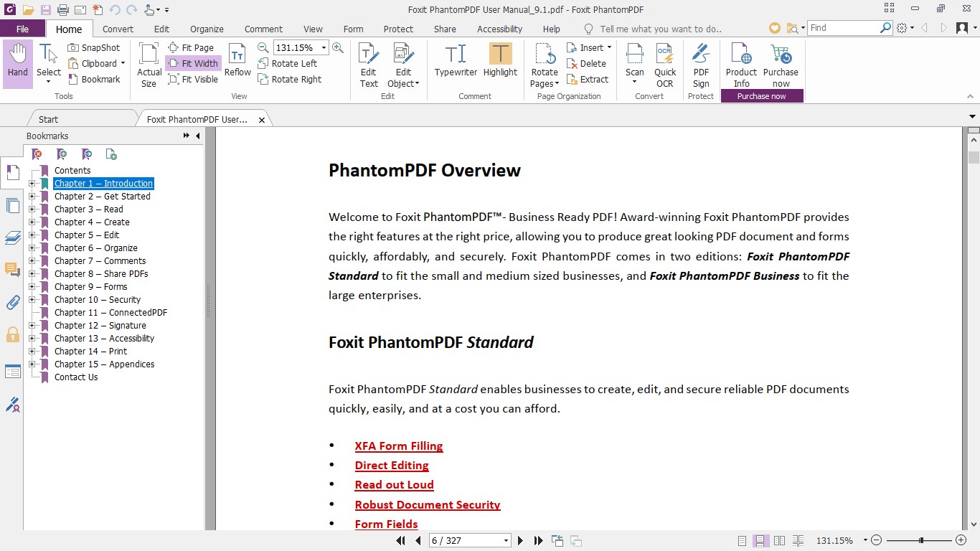Click Extract pages button
Image resolution: width=980 pixels, height=551 pixels.
pyautogui.click(x=588, y=79)
